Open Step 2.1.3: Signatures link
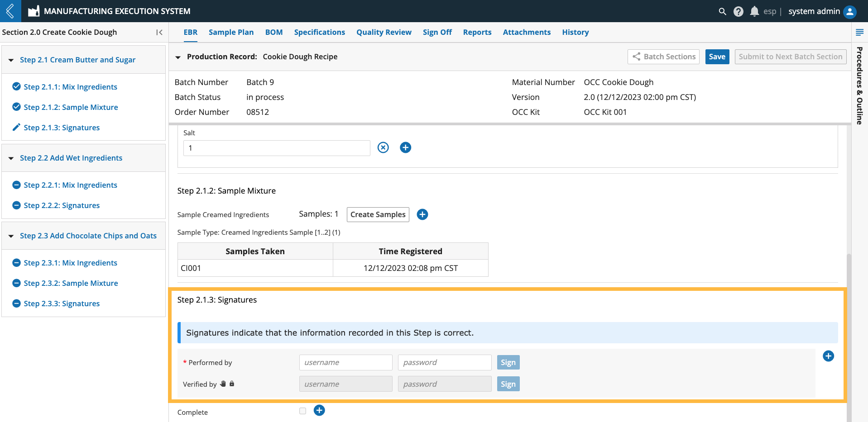The height and width of the screenshot is (422, 868). (x=62, y=128)
